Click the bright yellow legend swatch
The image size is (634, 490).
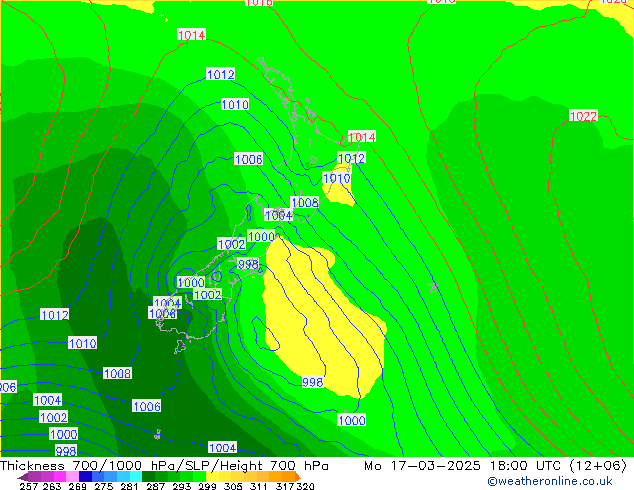coord(212,476)
